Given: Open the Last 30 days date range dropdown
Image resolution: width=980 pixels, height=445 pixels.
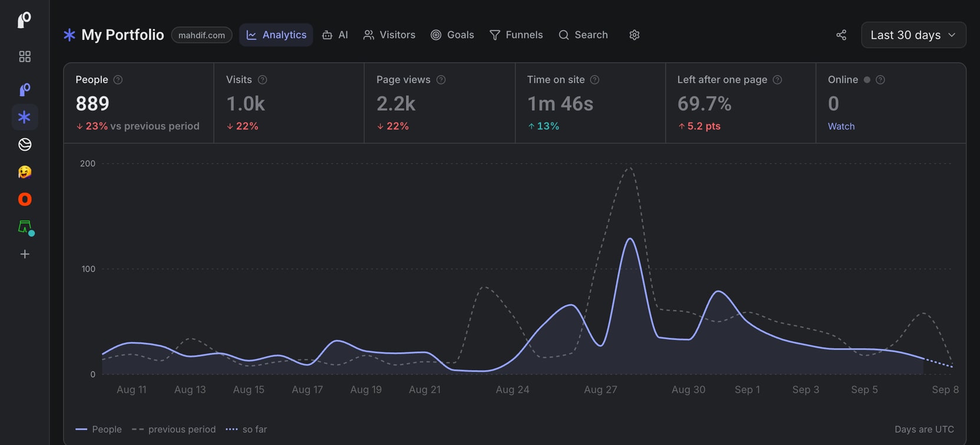Looking at the screenshot, I should click(x=913, y=35).
